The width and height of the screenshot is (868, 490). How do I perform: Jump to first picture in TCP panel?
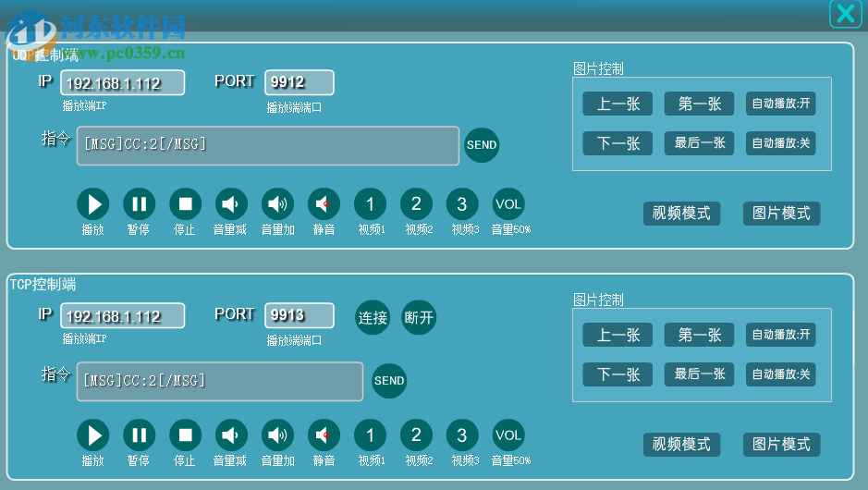tap(699, 335)
